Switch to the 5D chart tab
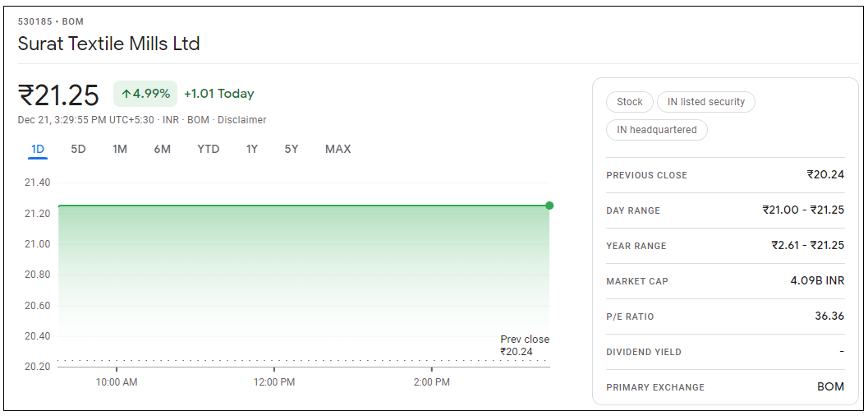Screen dimensions: 868x416 tap(78, 149)
